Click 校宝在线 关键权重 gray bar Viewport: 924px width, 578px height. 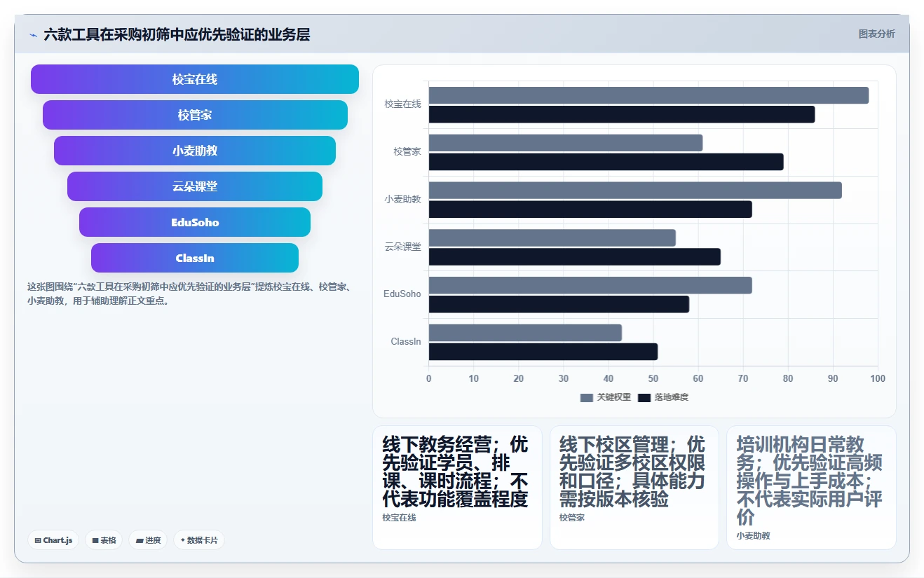(648, 95)
